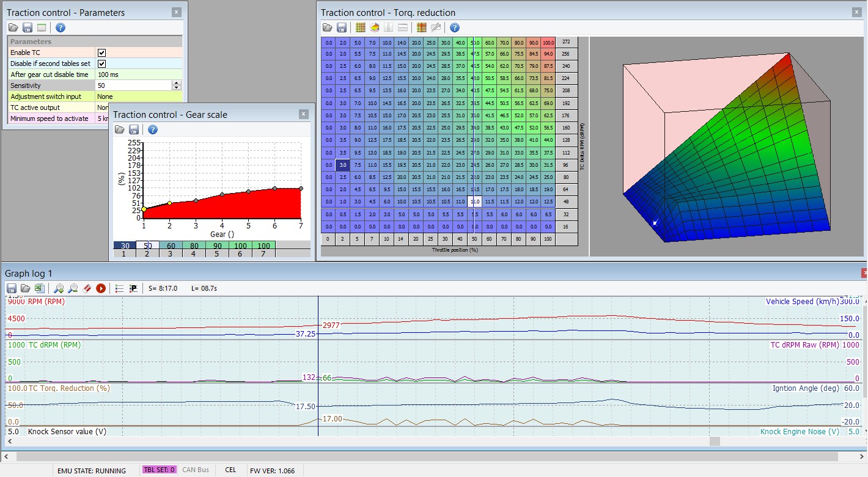Clear graph log with eraser icon

87,288
